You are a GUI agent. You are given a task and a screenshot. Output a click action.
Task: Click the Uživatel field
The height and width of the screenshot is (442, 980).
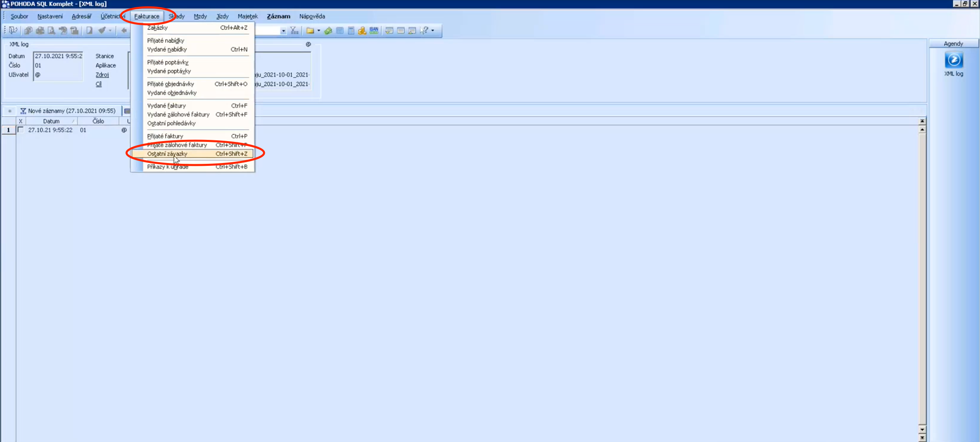click(58, 75)
